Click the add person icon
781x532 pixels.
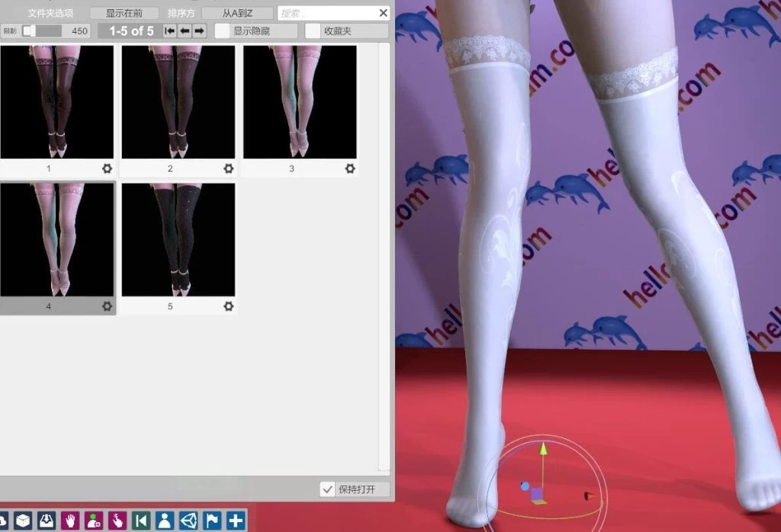click(x=94, y=521)
